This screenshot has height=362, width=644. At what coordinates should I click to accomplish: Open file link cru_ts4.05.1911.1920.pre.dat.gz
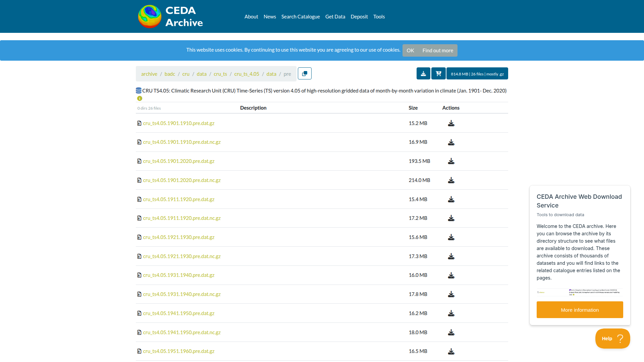pos(179,199)
